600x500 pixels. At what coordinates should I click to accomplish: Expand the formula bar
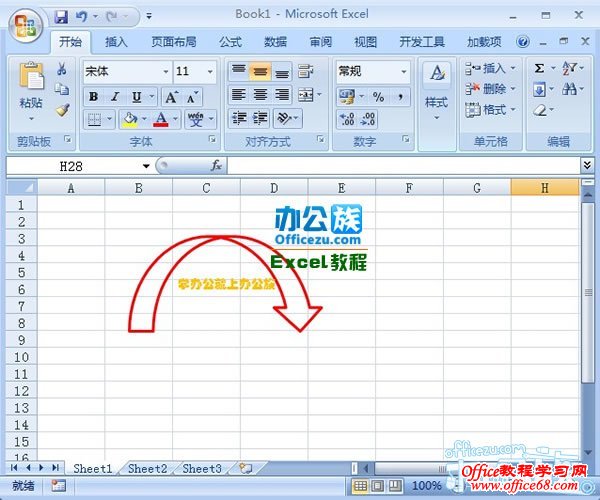(587, 165)
